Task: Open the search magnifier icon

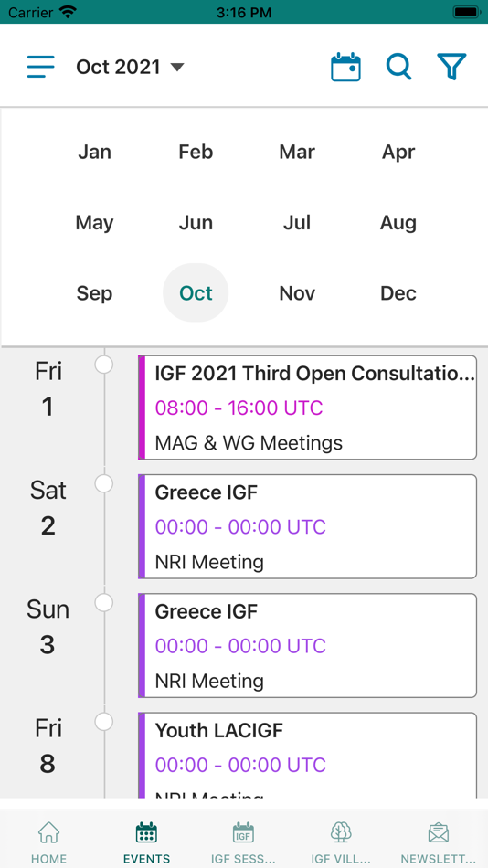Action: 398,67
